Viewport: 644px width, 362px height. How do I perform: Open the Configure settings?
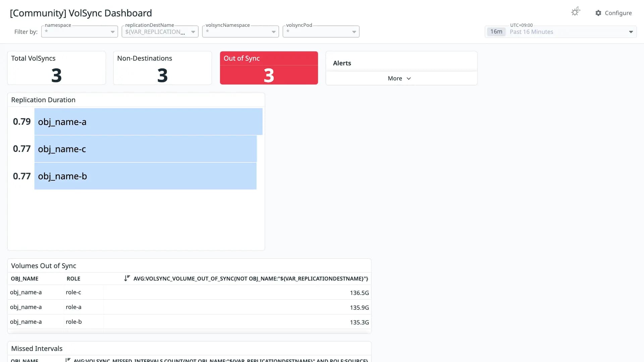pos(613,13)
